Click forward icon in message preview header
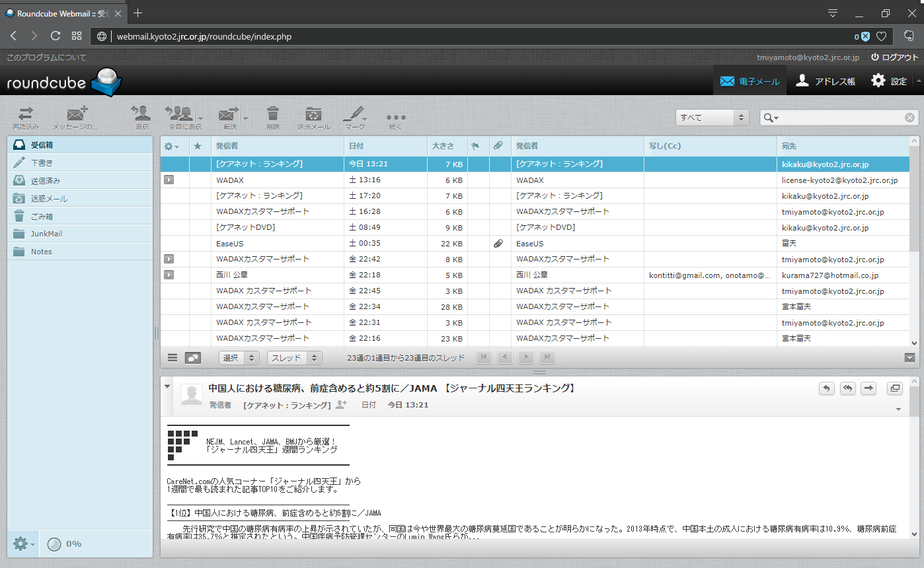 (x=868, y=388)
